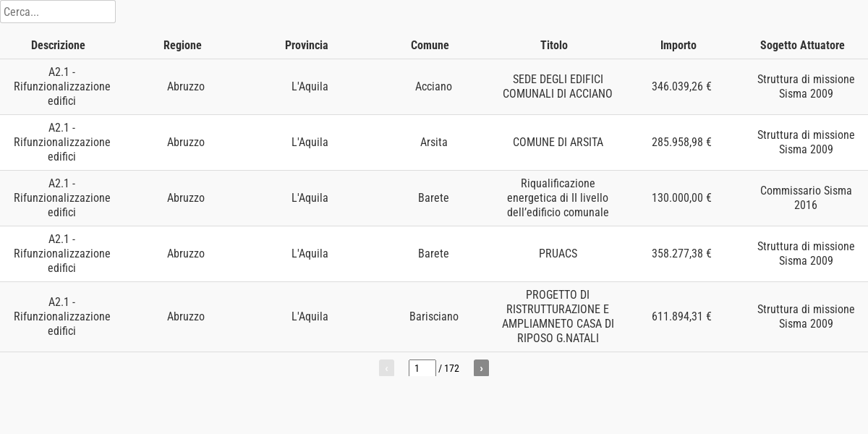Click COMUNE DI ARSITA title cell
This screenshot has height=434, width=868.
558,142
